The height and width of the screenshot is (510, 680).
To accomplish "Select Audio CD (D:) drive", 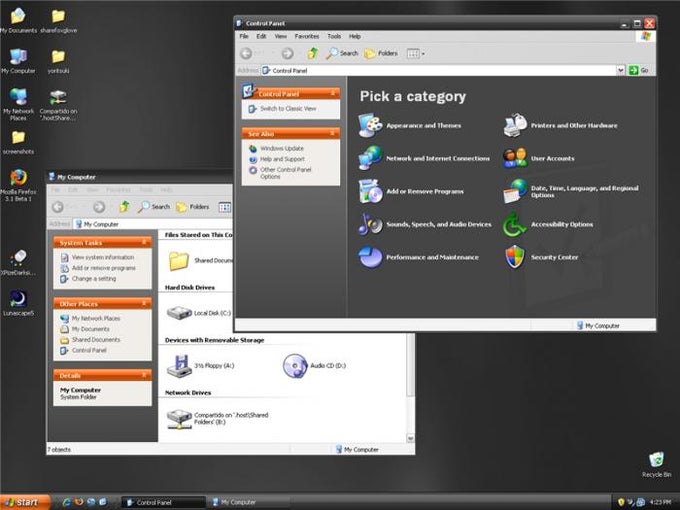I will point(295,366).
